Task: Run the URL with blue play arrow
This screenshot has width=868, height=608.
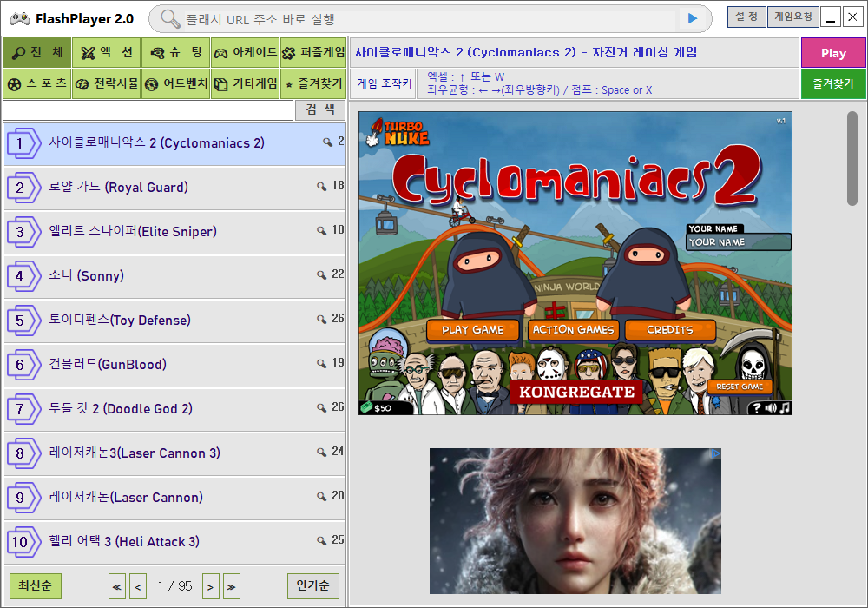Action: coord(692,19)
